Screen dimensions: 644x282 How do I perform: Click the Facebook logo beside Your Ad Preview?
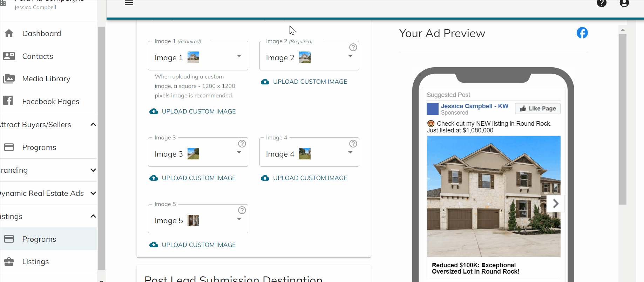click(x=582, y=33)
